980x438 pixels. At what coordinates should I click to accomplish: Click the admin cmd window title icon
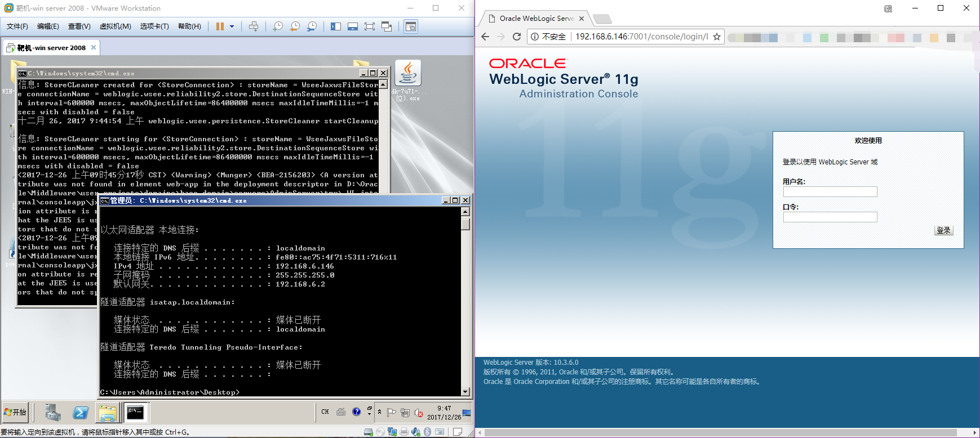tap(105, 200)
